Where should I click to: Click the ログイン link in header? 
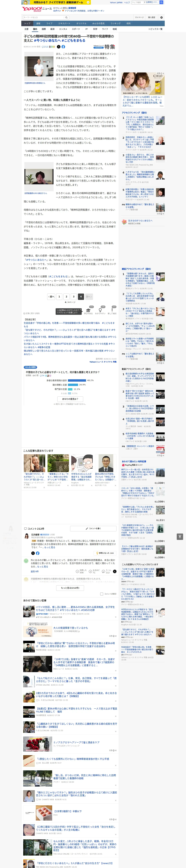[x=57, y=11]
